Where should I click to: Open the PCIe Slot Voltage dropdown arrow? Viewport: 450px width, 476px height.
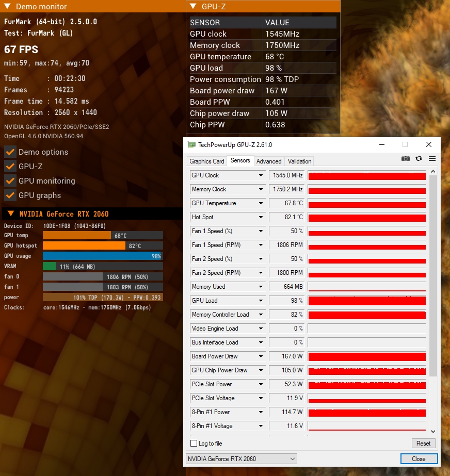[261, 398]
